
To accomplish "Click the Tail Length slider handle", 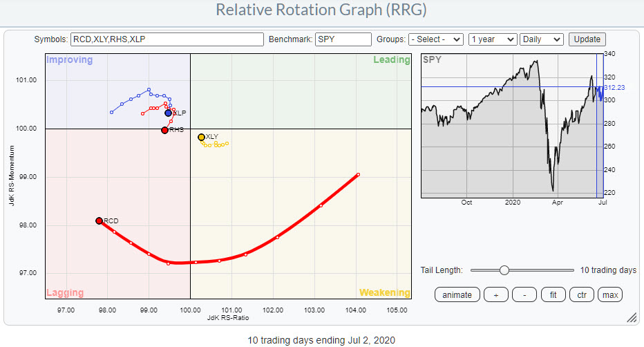I will click(x=504, y=270).
